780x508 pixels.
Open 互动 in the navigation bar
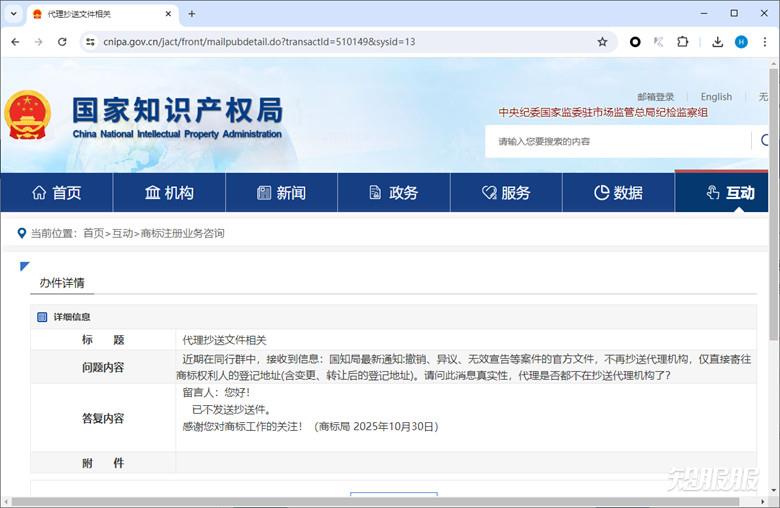pos(722,193)
